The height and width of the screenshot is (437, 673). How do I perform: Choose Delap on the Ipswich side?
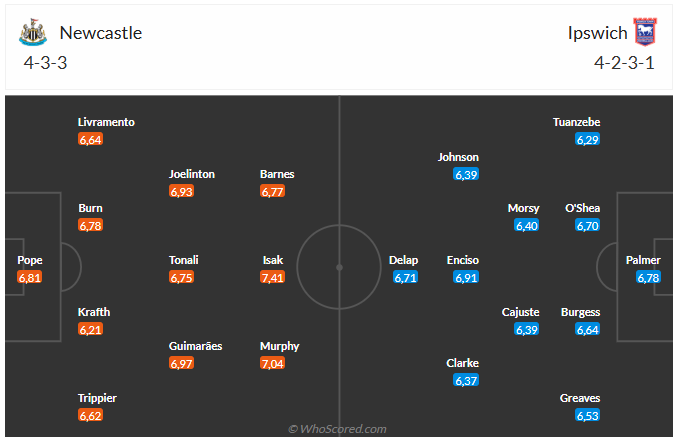pos(404,260)
